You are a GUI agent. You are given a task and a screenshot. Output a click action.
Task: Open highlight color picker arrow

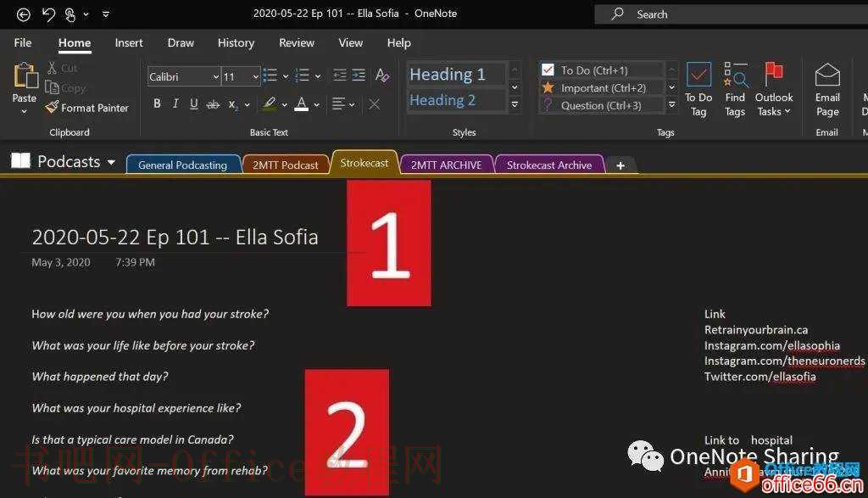[284, 104]
